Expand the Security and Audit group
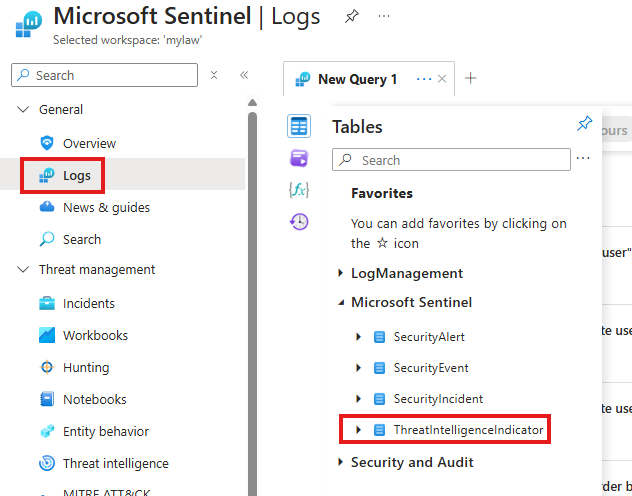Image resolution: width=632 pixels, height=496 pixels. [341, 462]
